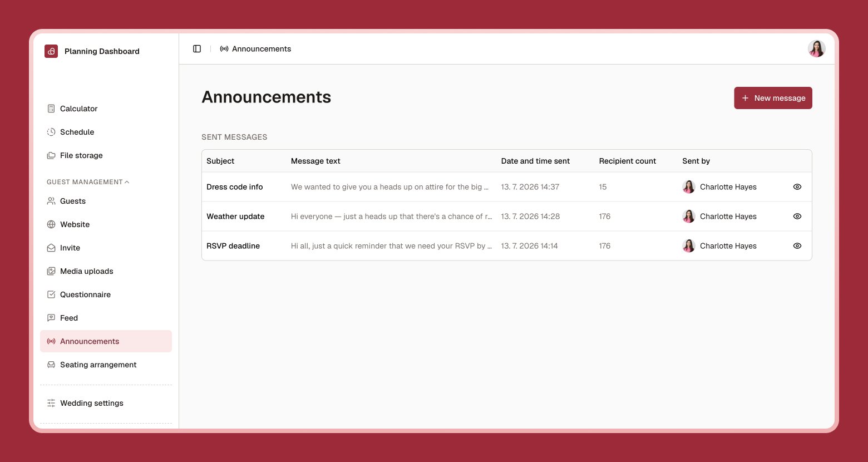Screen dimensions: 868x462
Task: Click recipient count 176 in Weather update row
Action: (605, 217)
